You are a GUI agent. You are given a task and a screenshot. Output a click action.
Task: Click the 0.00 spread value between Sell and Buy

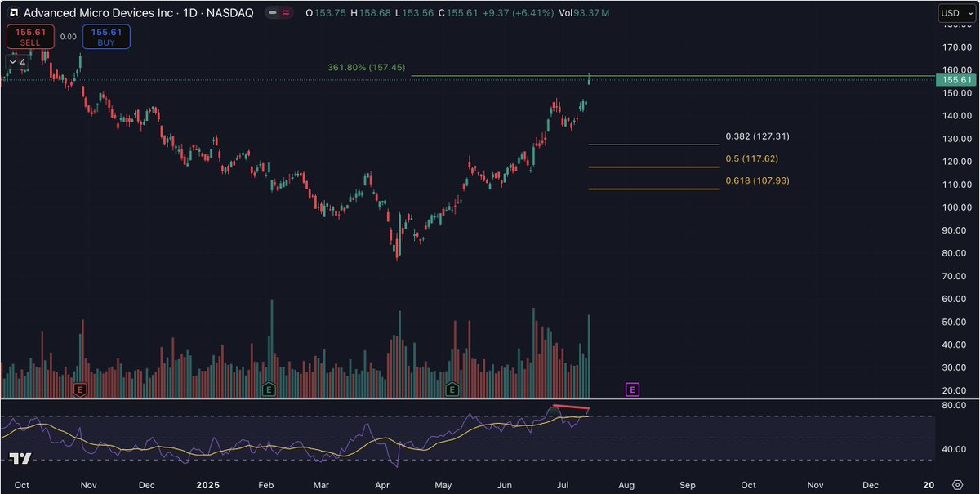click(69, 37)
